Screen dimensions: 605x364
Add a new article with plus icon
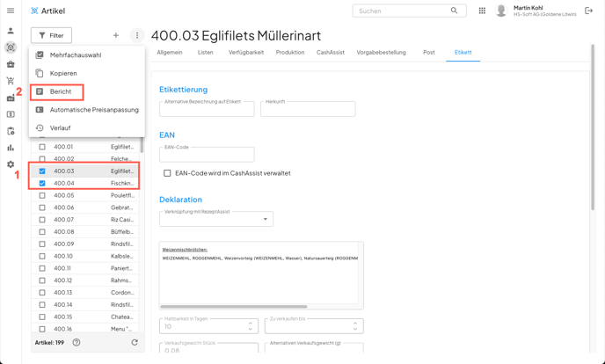coord(116,35)
